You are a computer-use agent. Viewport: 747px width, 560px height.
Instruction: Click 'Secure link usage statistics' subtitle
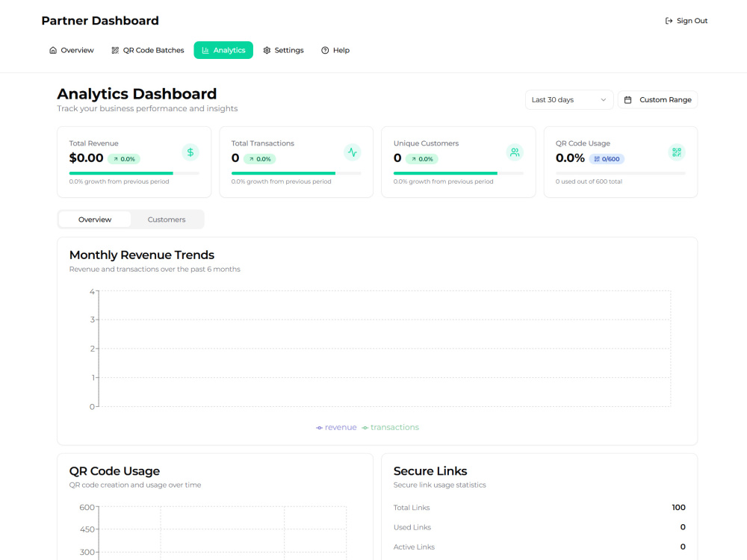click(440, 485)
